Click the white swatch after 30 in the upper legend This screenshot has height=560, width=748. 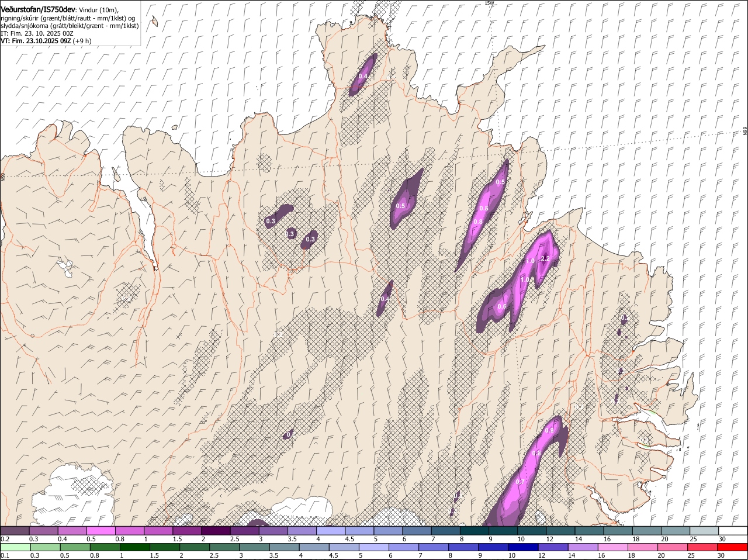tap(732, 530)
